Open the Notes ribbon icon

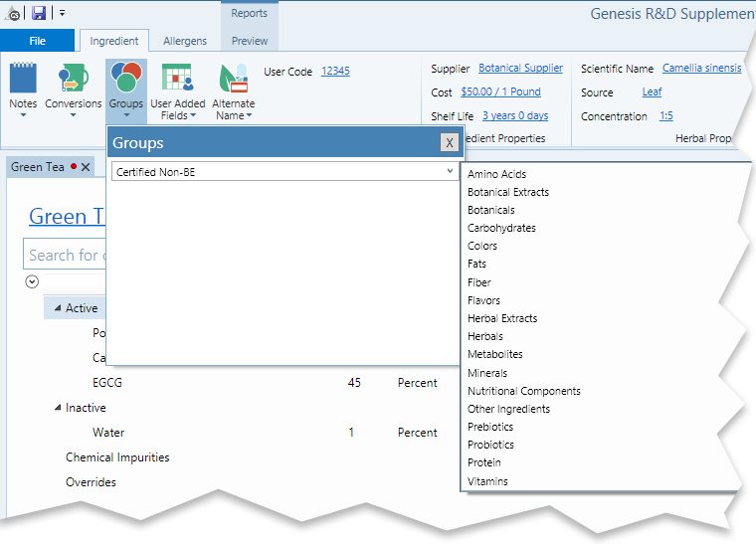click(22, 79)
